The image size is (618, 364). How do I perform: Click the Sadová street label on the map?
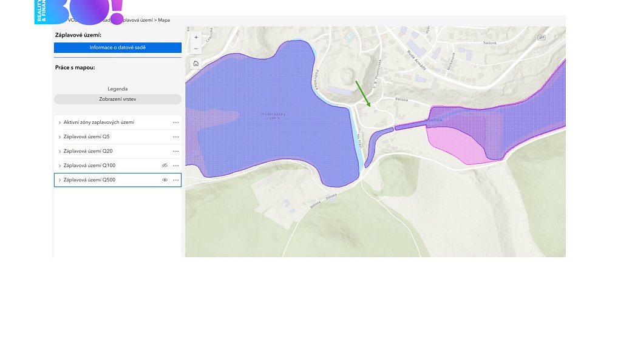[489, 43]
